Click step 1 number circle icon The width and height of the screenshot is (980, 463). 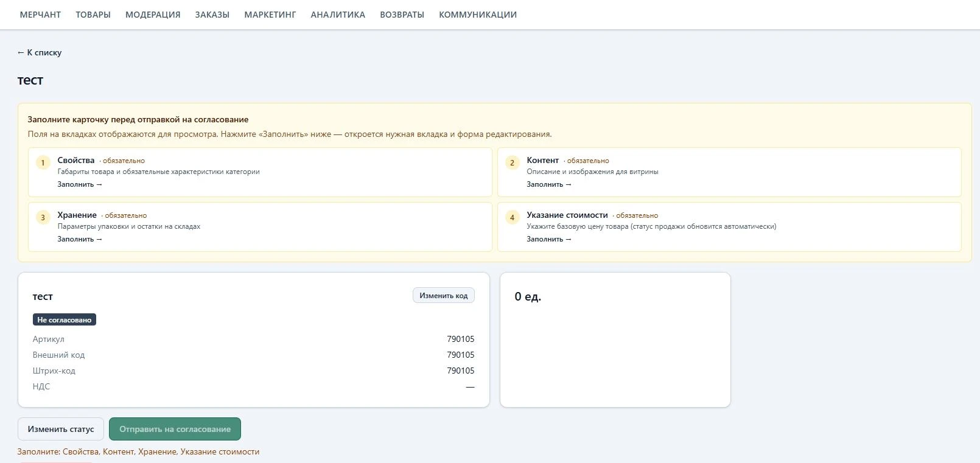click(43, 163)
